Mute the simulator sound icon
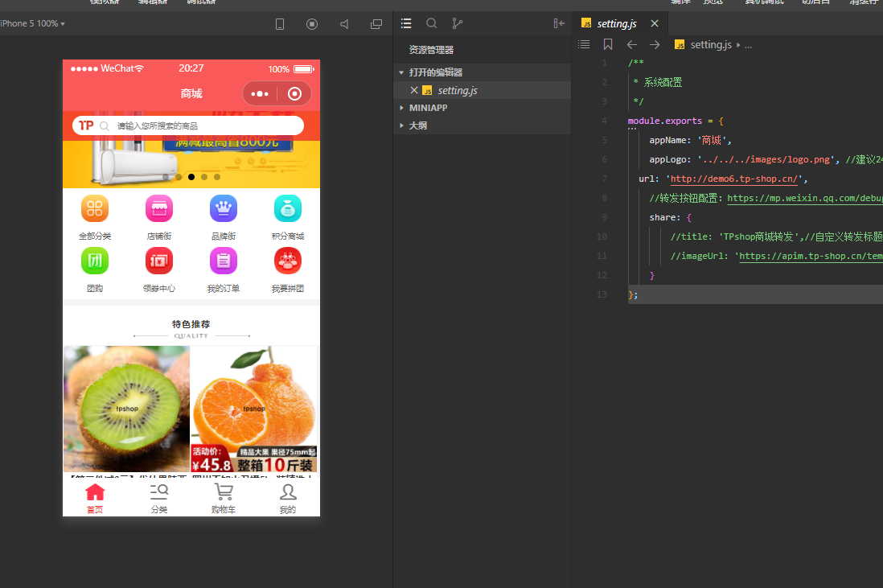 click(x=344, y=23)
